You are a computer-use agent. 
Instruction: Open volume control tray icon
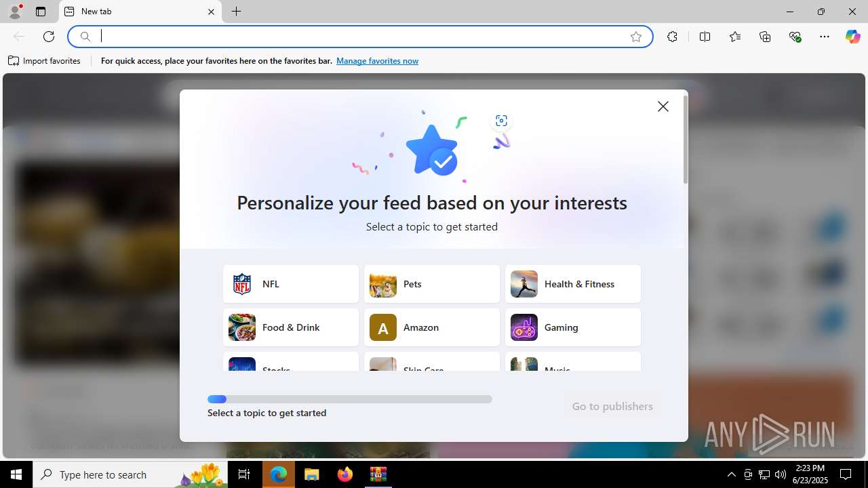tap(781, 474)
